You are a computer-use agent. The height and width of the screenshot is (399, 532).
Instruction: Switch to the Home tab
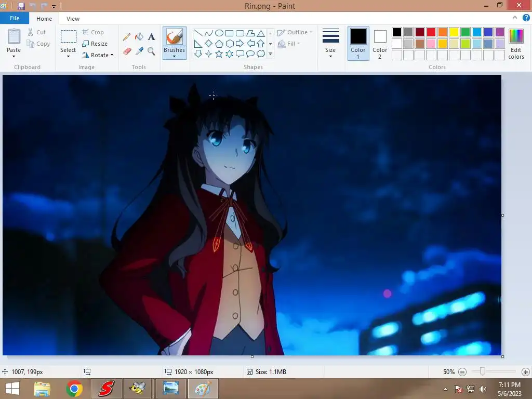click(x=44, y=19)
